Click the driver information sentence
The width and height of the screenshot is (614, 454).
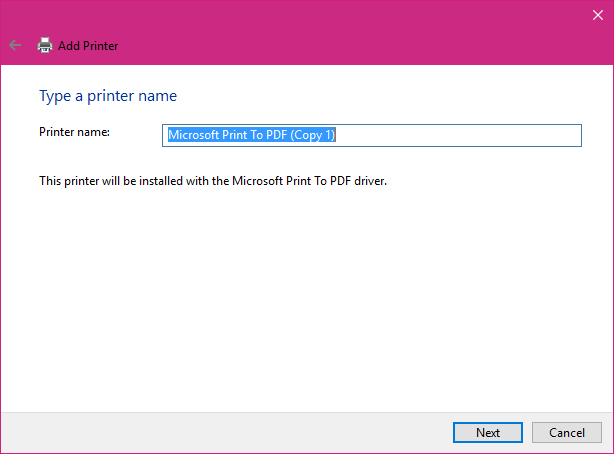(x=213, y=181)
